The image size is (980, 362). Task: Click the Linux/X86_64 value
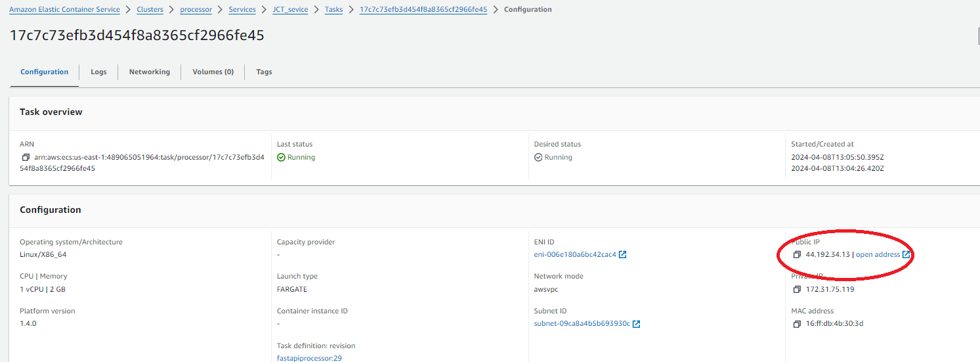(x=43, y=255)
